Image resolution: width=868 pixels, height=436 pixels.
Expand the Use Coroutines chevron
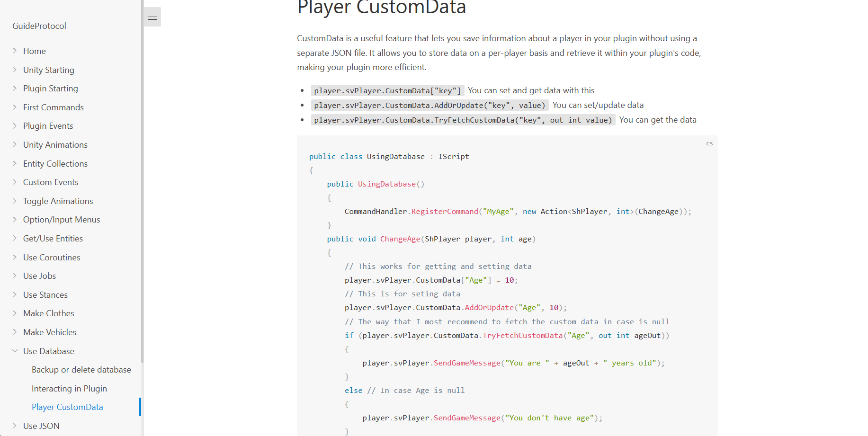point(15,257)
